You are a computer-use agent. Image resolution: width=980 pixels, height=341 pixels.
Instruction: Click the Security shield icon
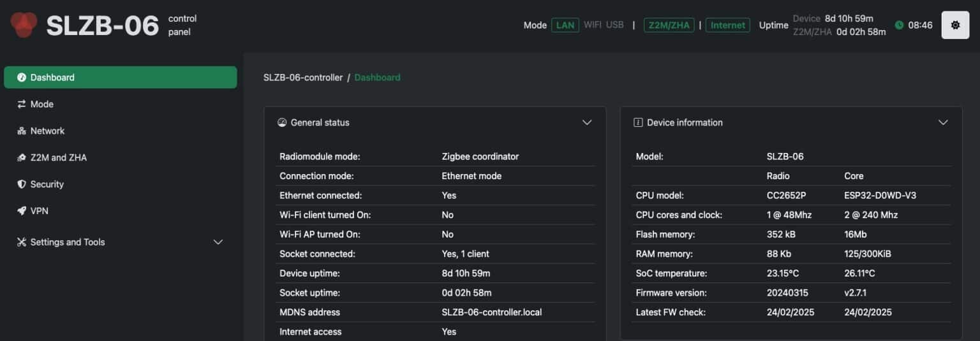click(22, 184)
